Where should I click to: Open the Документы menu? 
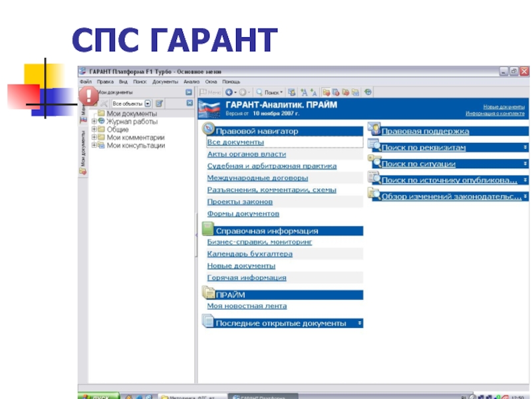point(165,82)
